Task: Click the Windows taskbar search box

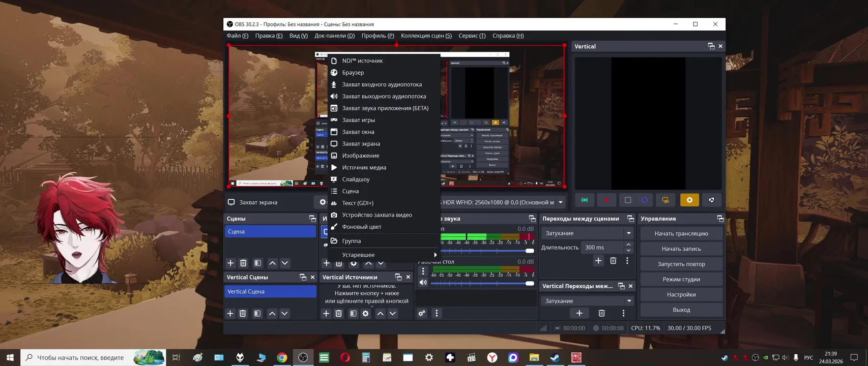Action: point(93,357)
